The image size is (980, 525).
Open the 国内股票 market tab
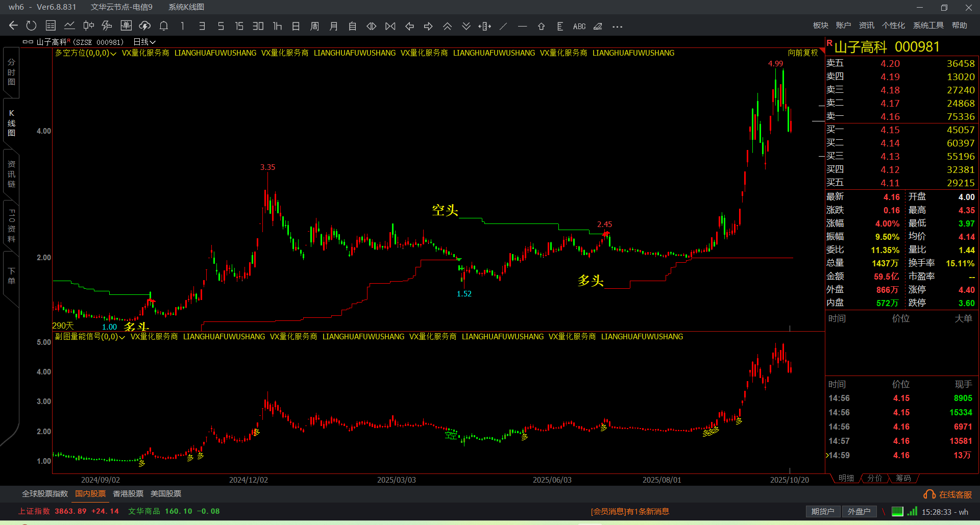tap(90, 494)
